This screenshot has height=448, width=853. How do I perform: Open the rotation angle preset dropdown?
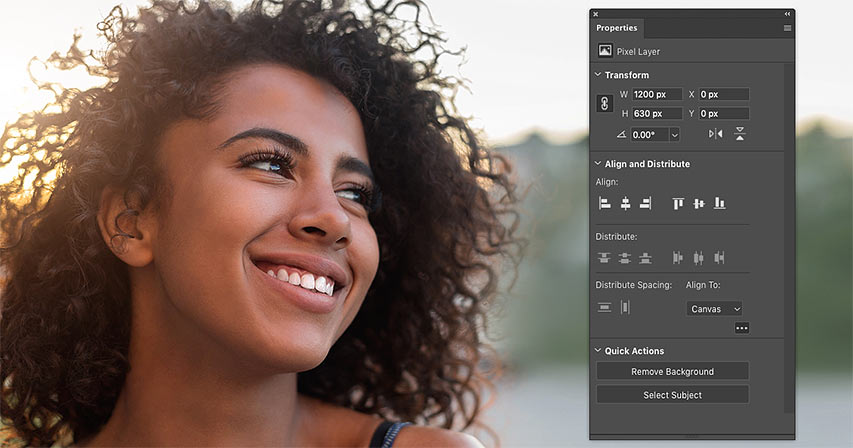tap(674, 134)
